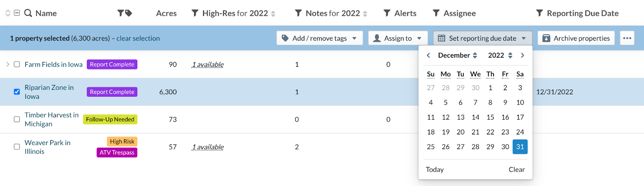Open the Add / remove tags dropdown
Image resolution: width=644 pixels, height=186 pixels.
320,38
